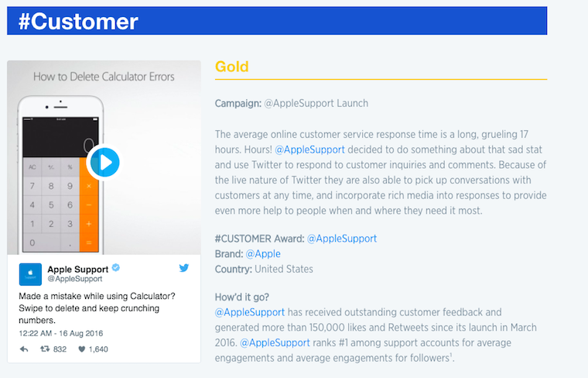This screenshot has height=378, width=588.
Task: Open the Apple Support display name
Action: 78,269
